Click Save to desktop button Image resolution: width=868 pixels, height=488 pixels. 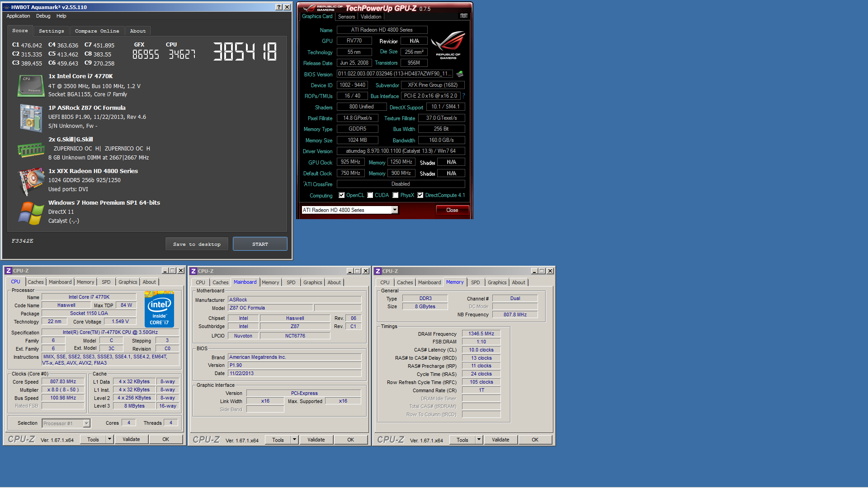[x=197, y=244]
